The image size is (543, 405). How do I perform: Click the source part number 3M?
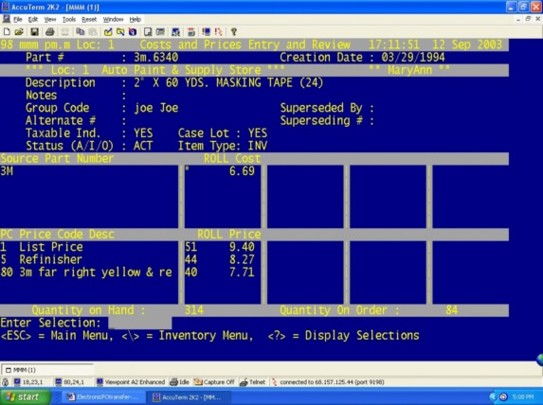click(x=7, y=171)
